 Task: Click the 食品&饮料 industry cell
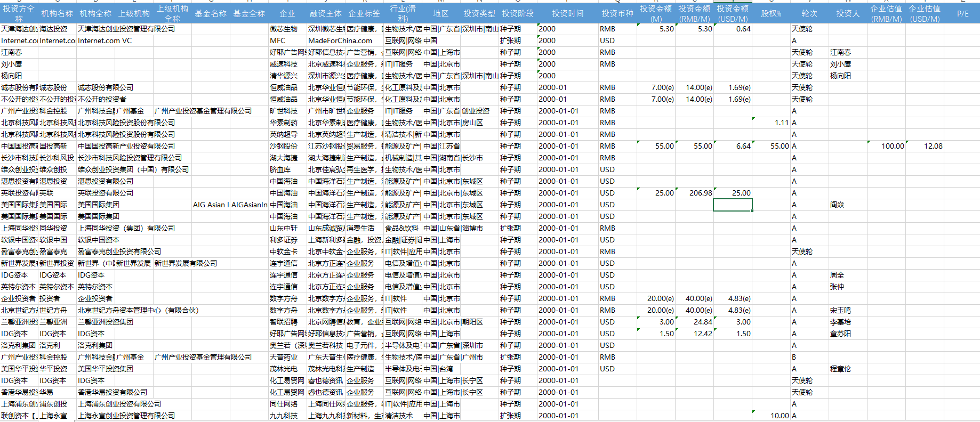tap(403, 228)
